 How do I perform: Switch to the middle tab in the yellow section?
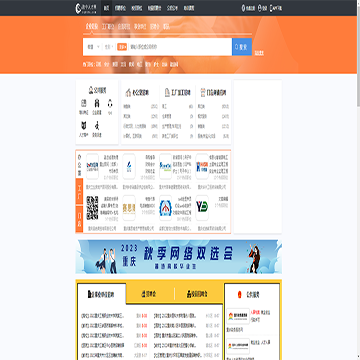[149, 294]
